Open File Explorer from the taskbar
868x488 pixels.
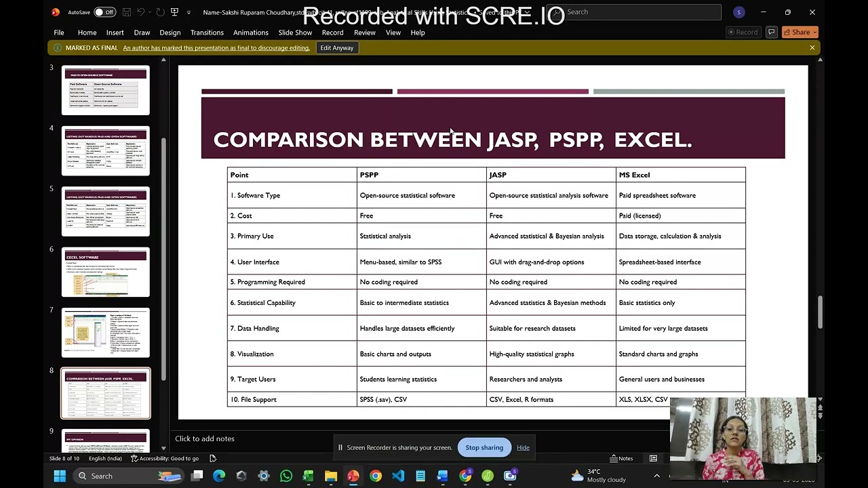[x=331, y=476]
